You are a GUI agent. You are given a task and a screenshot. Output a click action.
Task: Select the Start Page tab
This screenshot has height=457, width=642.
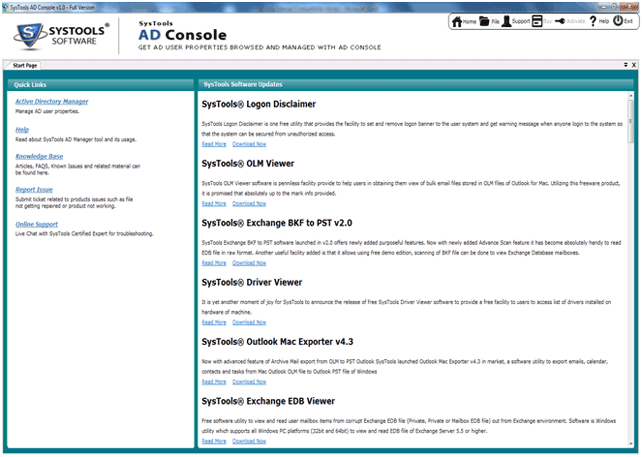coord(25,66)
